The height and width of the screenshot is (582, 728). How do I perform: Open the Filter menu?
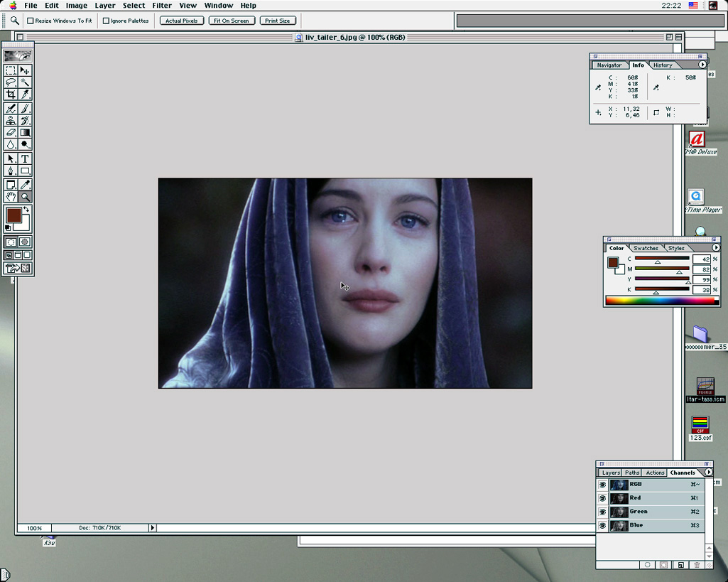(x=162, y=6)
